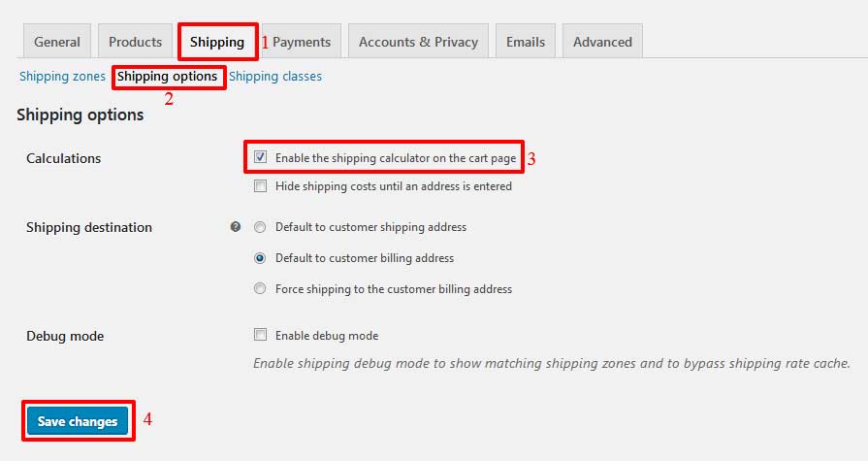Click the Save changes button

click(78, 421)
